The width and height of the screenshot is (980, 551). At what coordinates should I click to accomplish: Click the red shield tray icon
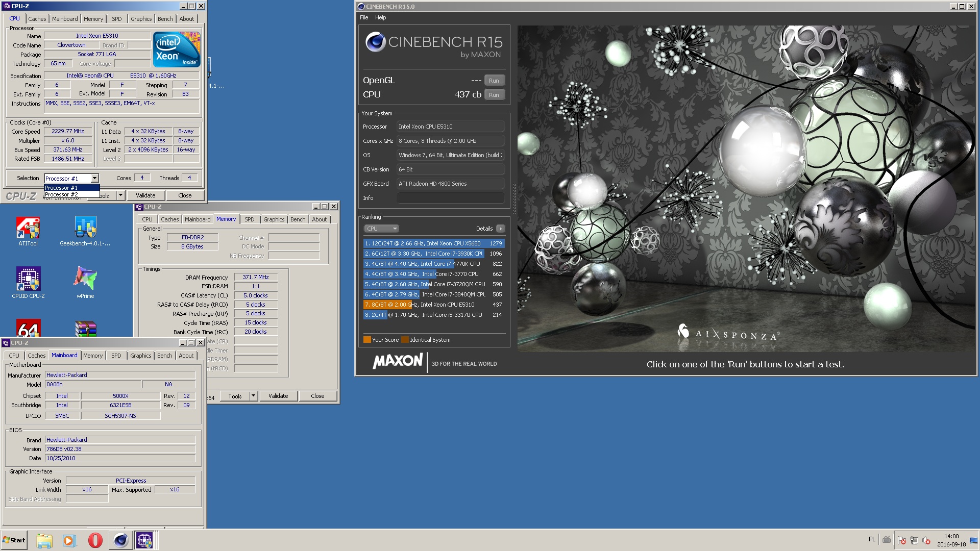point(901,540)
